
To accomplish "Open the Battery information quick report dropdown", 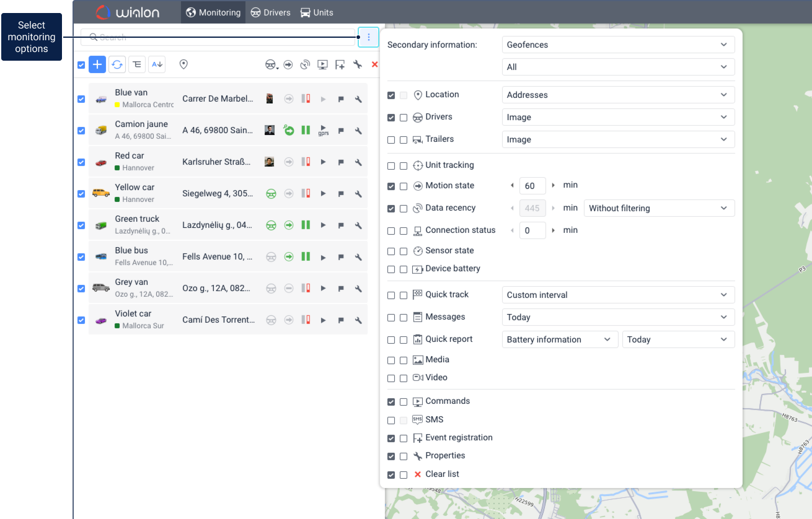I will pos(559,339).
